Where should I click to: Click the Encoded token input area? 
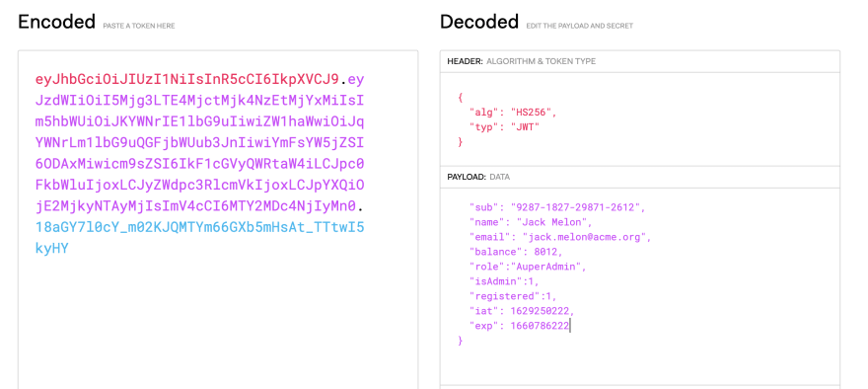(218, 220)
